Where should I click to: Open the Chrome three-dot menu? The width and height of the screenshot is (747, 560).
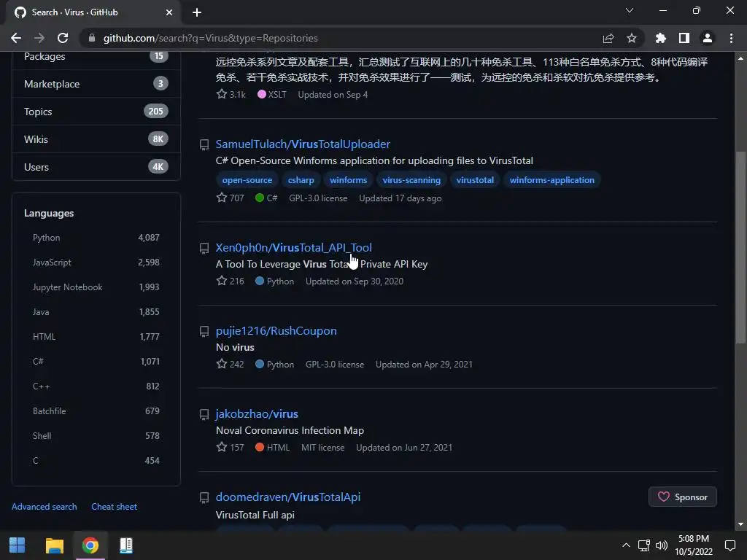click(731, 38)
